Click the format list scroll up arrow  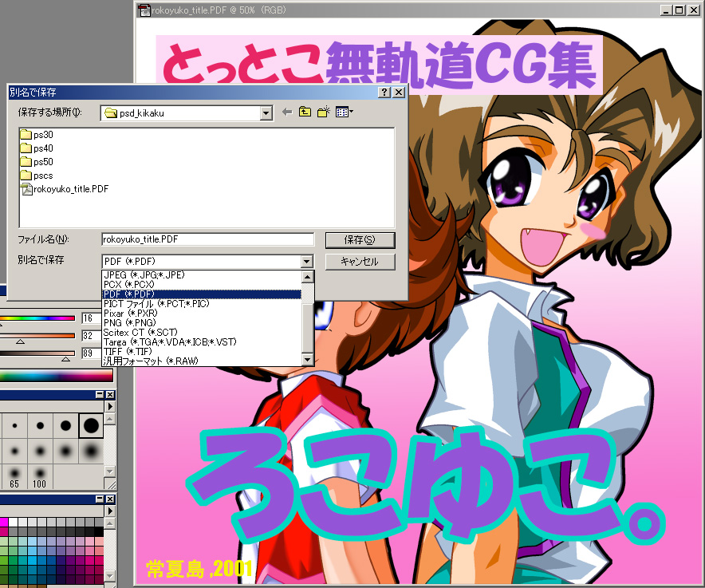[x=308, y=276]
